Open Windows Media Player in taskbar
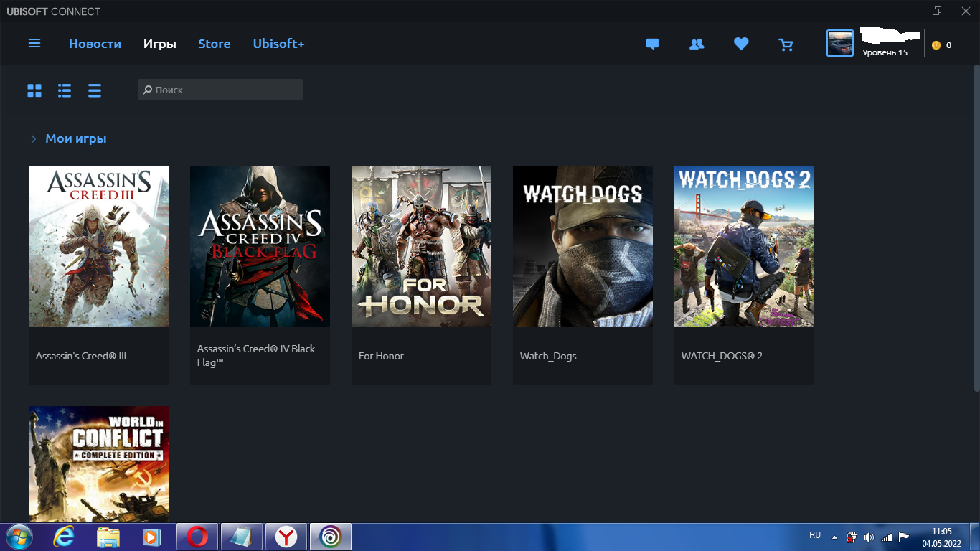This screenshot has width=980, height=551. (x=151, y=537)
